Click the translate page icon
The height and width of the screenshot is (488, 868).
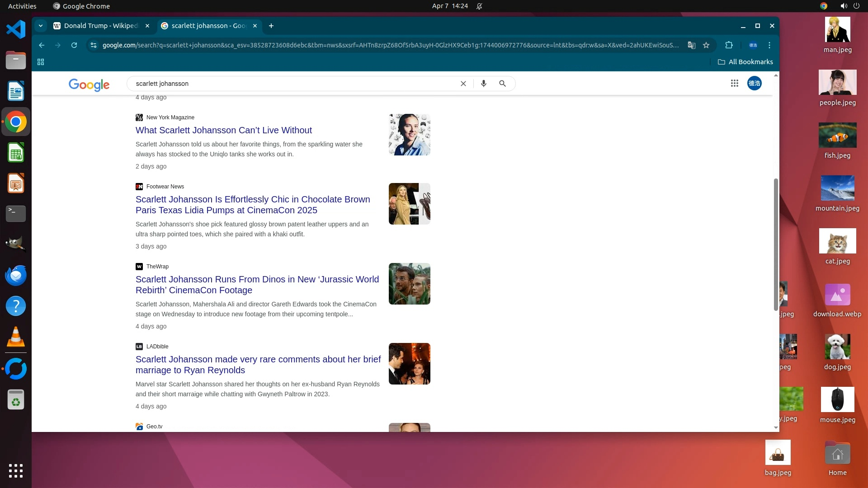coord(691,45)
